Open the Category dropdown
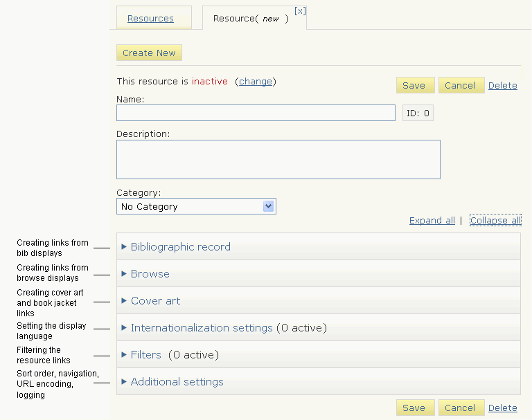The height and width of the screenshot is (420, 532). tap(196, 206)
